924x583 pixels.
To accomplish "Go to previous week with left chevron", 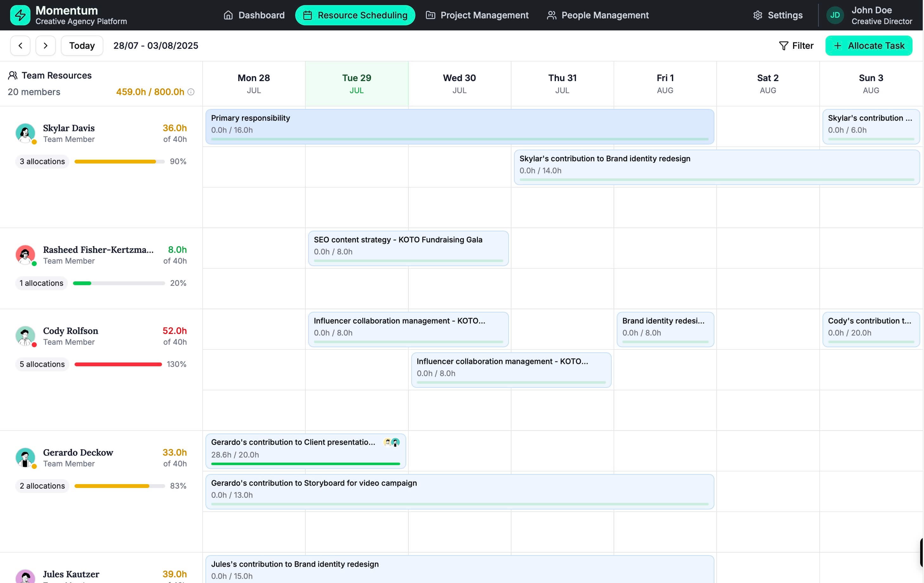I will click(20, 46).
